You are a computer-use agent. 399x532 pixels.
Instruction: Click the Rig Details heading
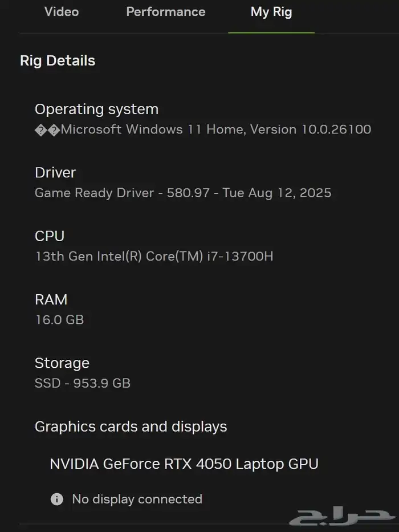tap(58, 61)
